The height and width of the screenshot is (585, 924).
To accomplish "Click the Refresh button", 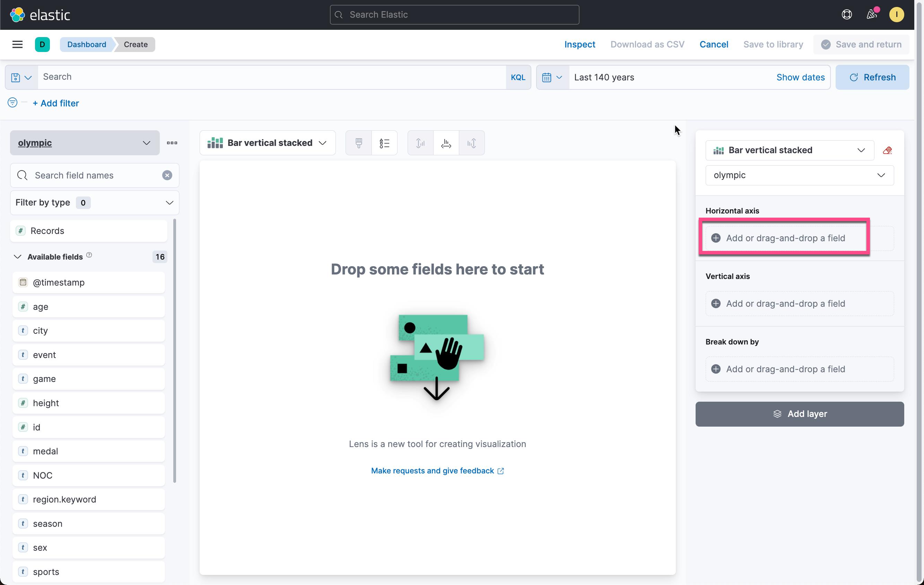I will (872, 78).
